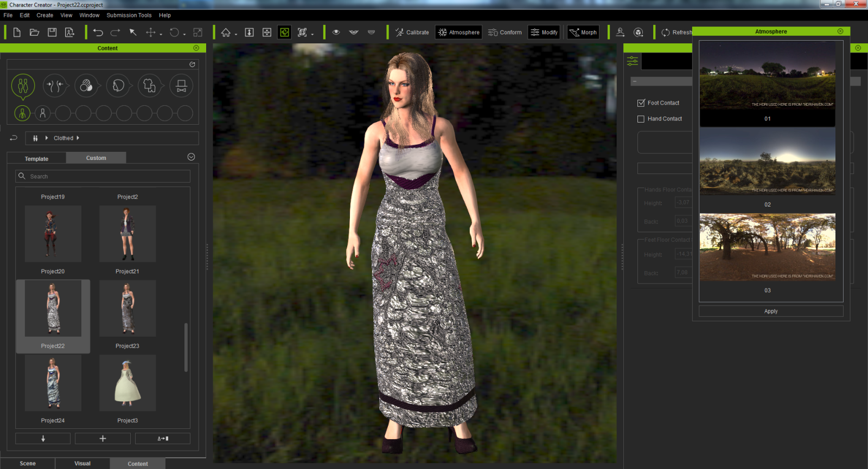Open the Home view dropdown arrow
This screenshot has height=469, width=868.
[x=236, y=35]
